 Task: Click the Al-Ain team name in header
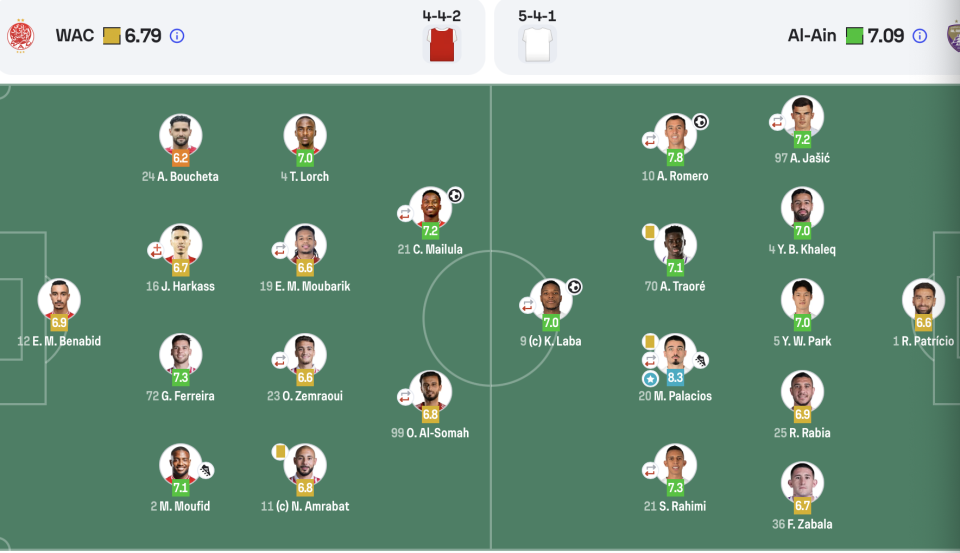coord(812,36)
